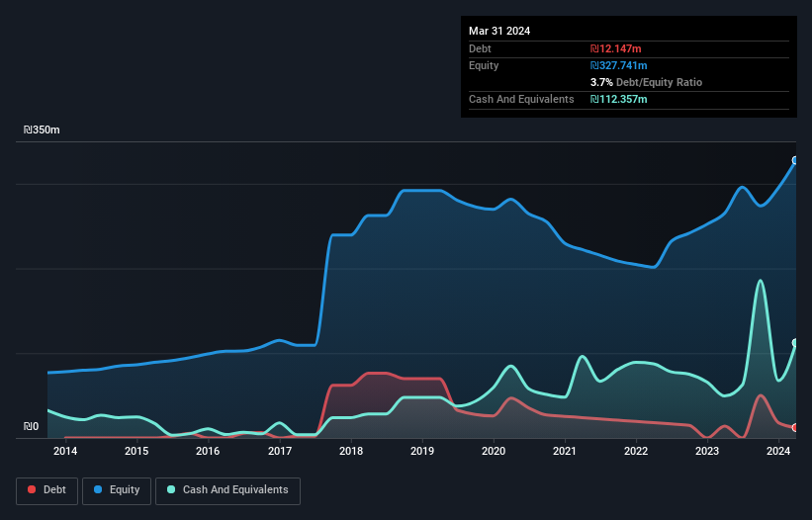Click the 2018 x-axis label
The width and height of the screenshot is (812, 520).
coord(351,451)
